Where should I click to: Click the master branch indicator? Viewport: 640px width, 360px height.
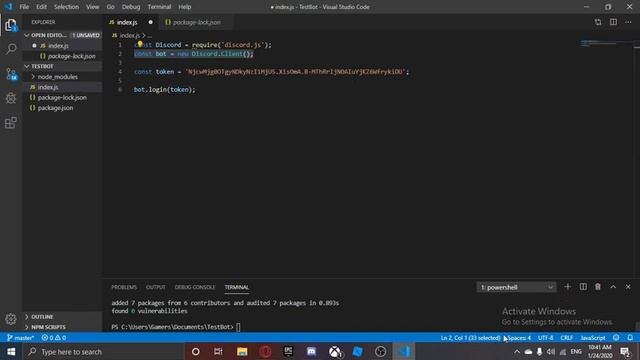click(x=20, y=338)
